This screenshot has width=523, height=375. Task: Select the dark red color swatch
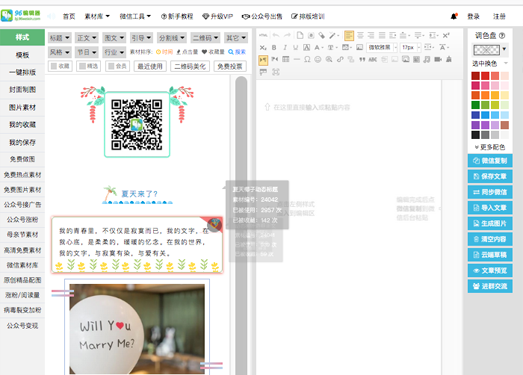(x=475, y=76)
